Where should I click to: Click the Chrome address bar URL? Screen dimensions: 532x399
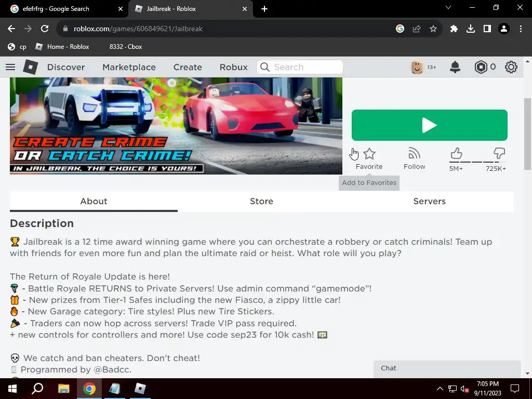point(138,29)
